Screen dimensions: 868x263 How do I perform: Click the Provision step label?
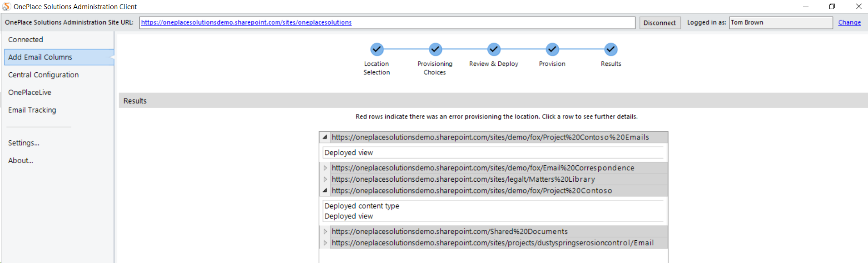pyautogui.click(x=552, y=64)
